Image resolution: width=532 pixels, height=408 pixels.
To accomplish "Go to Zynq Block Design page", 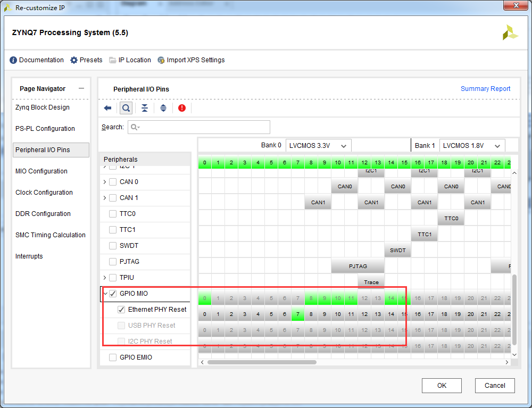I will click(x=43, y=107).
